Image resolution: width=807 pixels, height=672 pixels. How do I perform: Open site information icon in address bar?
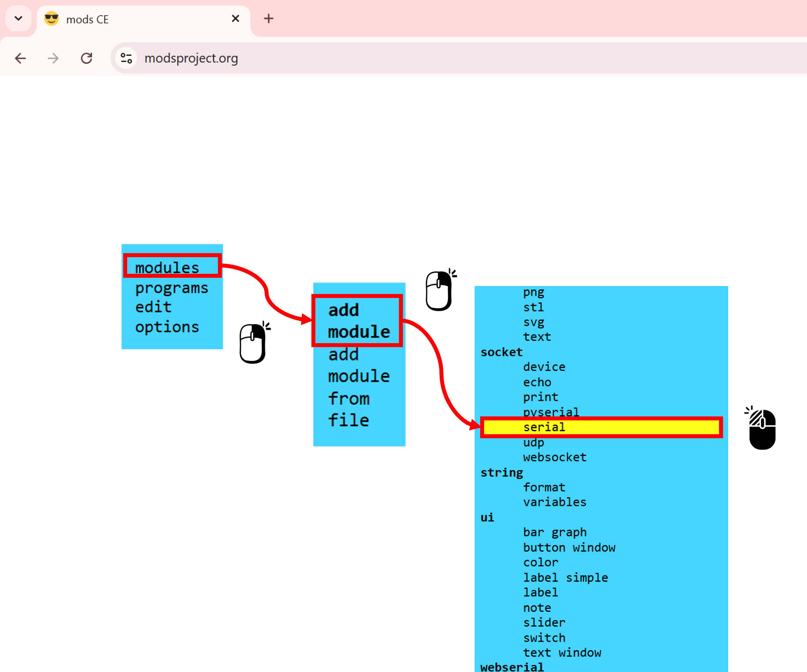coord(126,59)
